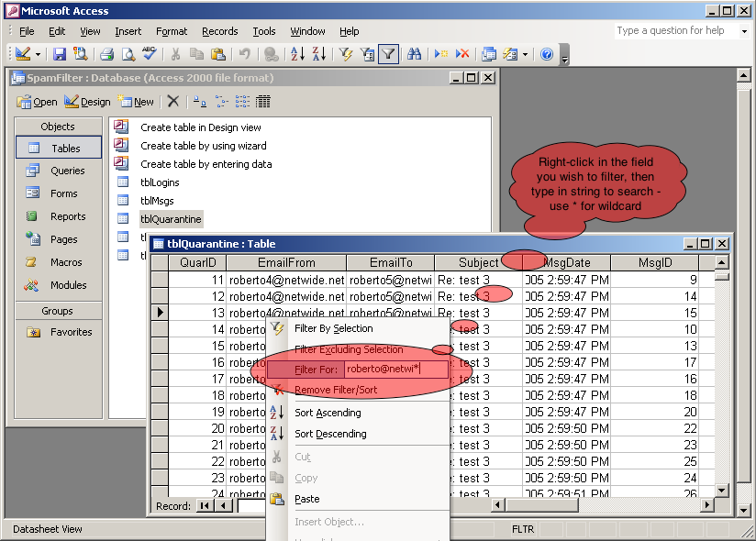Open the File menu
Image resolution: width=756 pixels, height=541 pixels.
tap(27, 31)
